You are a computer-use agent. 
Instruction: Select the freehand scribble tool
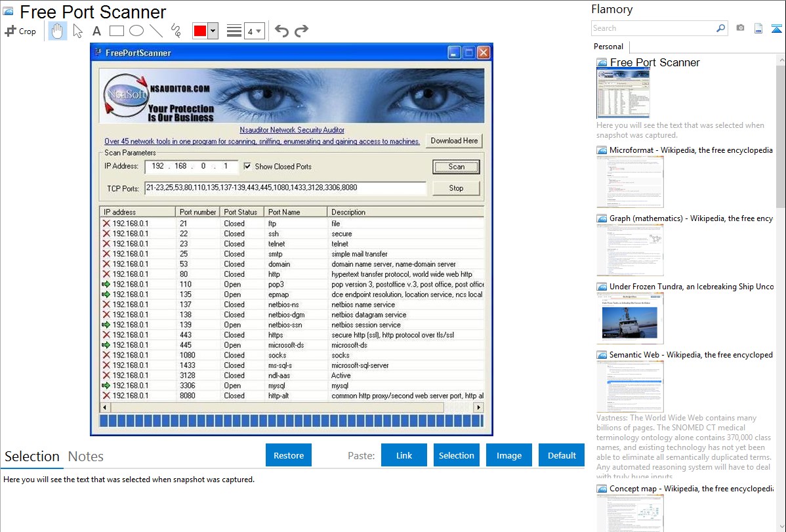pyautogui.click(x=176, y=31)
